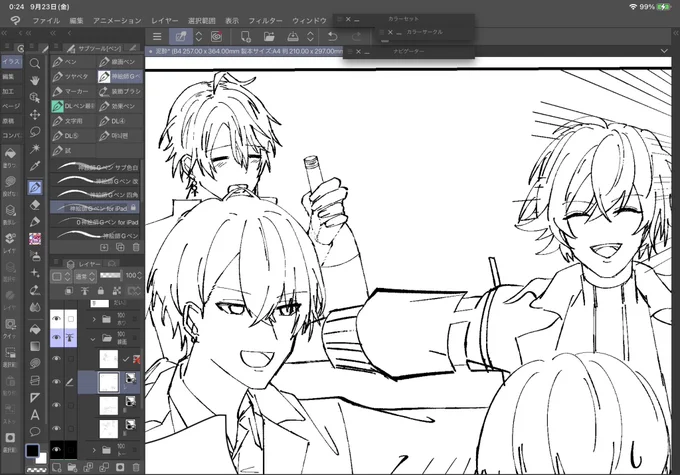Select the Fill bucket tool
Screen dimensions: 680x475
pyautogui.click(x=35, y=329)
